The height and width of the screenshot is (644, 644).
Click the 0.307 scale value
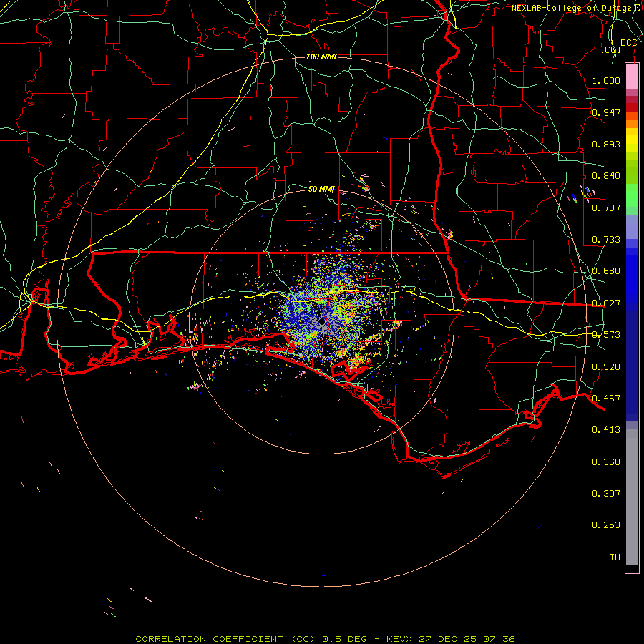click(x=606, y=494)
